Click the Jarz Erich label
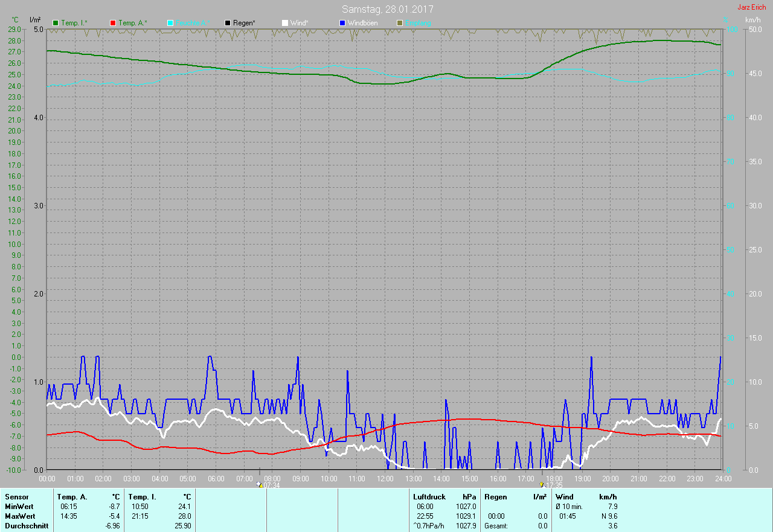The image size is (773, 532). click(753, 7)
